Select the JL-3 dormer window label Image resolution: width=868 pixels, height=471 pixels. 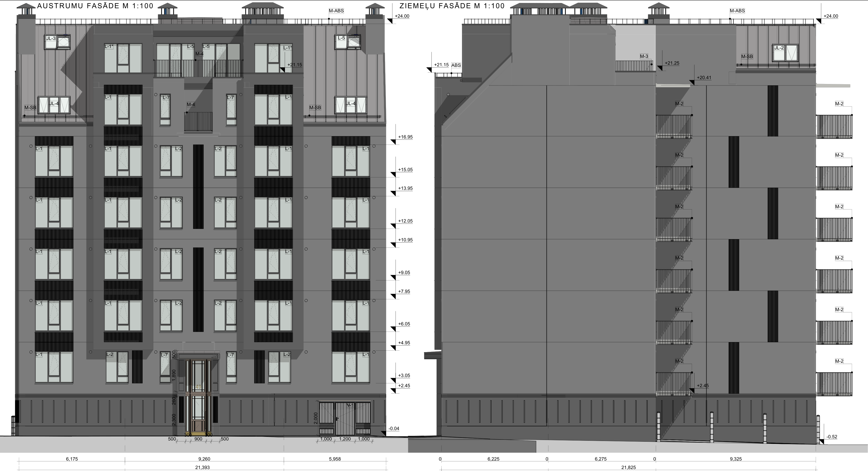[51, 39]
